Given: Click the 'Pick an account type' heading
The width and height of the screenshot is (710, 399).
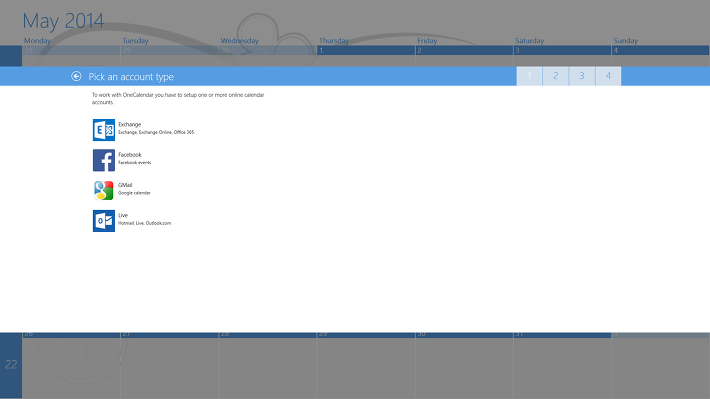Looking at the screenshot, I should pos(131,77).
